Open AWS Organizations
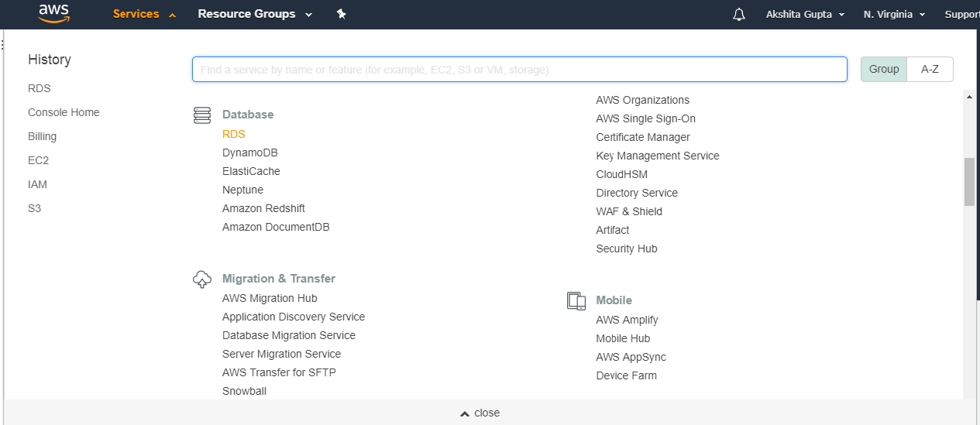 pos(642,100)
